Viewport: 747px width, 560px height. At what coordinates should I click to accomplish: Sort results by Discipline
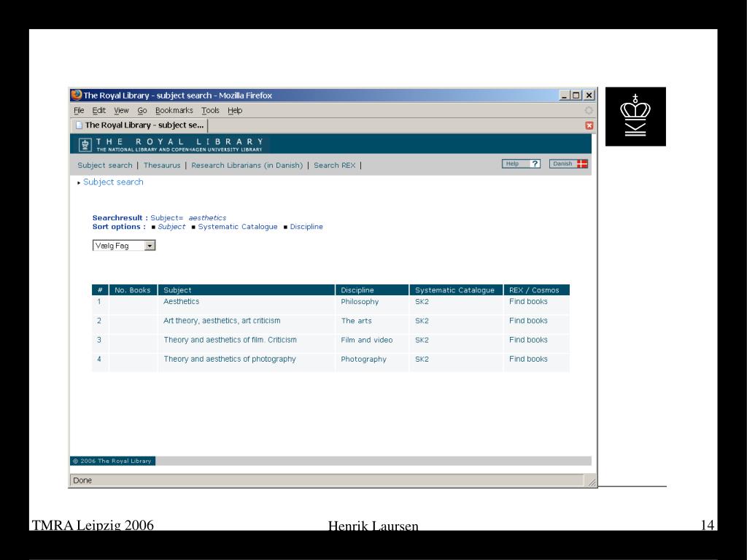[306, 227]
